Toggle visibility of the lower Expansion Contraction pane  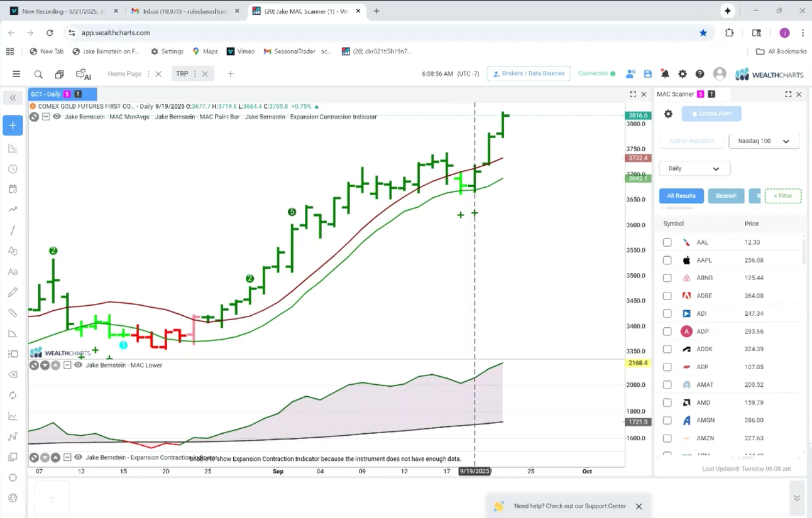(78, 458)
